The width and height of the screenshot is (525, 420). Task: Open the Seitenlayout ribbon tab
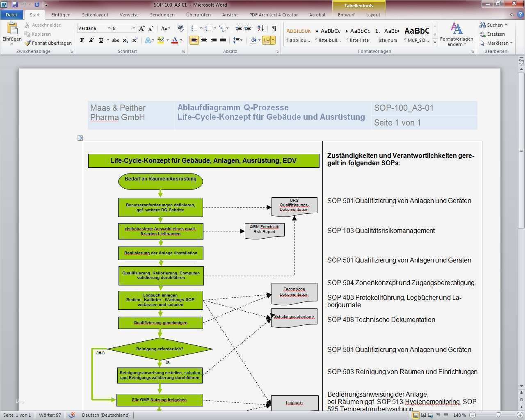(x=95, y=15)
